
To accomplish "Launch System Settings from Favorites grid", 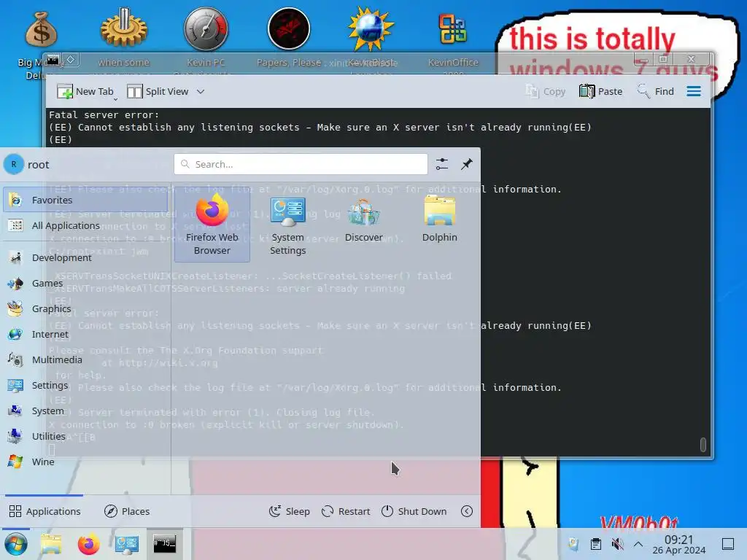I will 287,225.
